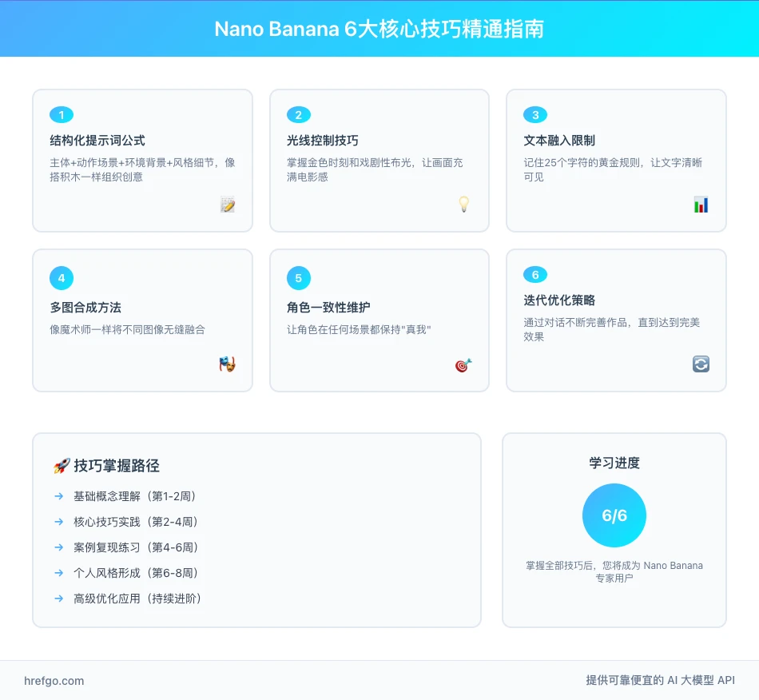The image size is (759, 700).
Task: Select the 角色一致性维护 card heading
Action: (x=328, y=308)
